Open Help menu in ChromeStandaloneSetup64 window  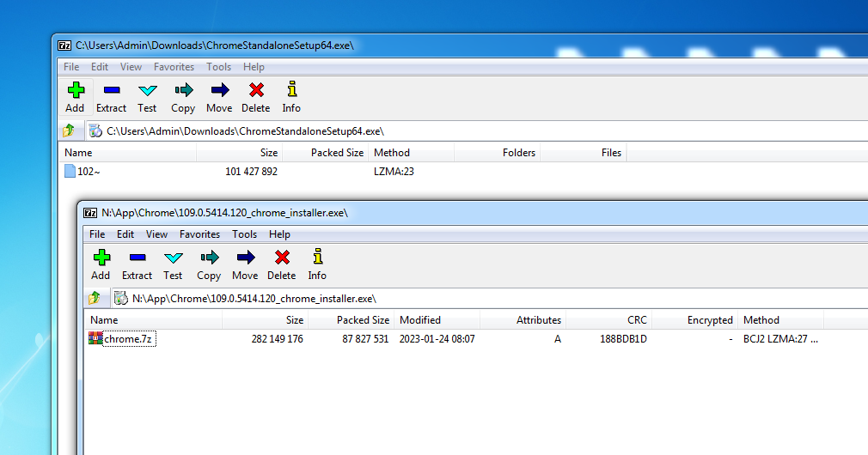pos(254,67)
